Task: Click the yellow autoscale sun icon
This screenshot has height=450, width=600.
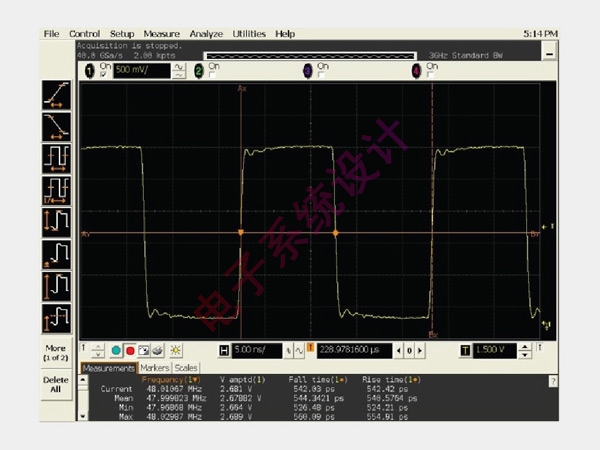Action: 176,350
